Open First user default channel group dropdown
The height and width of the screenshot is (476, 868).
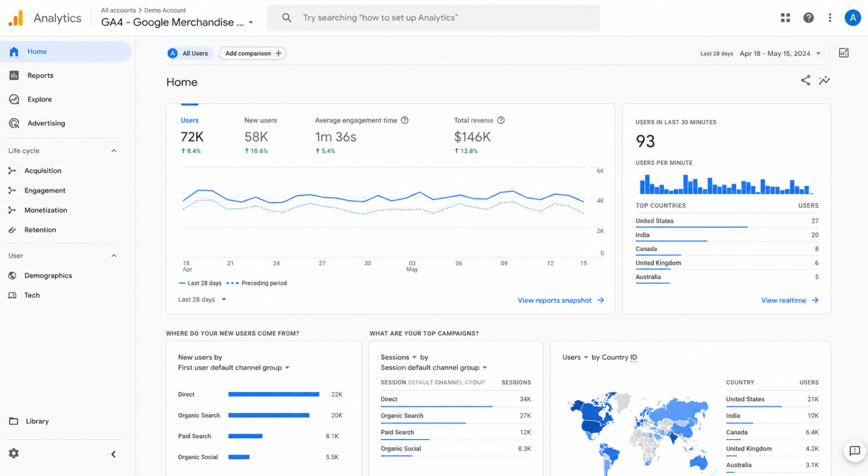234,368
